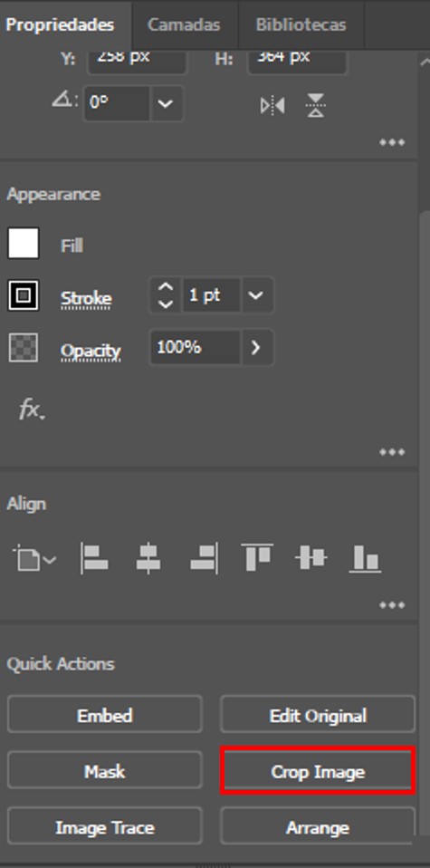Screen dimensions: 430x868
Task: Click the Flip Horizontally icon
Action: 272,105
